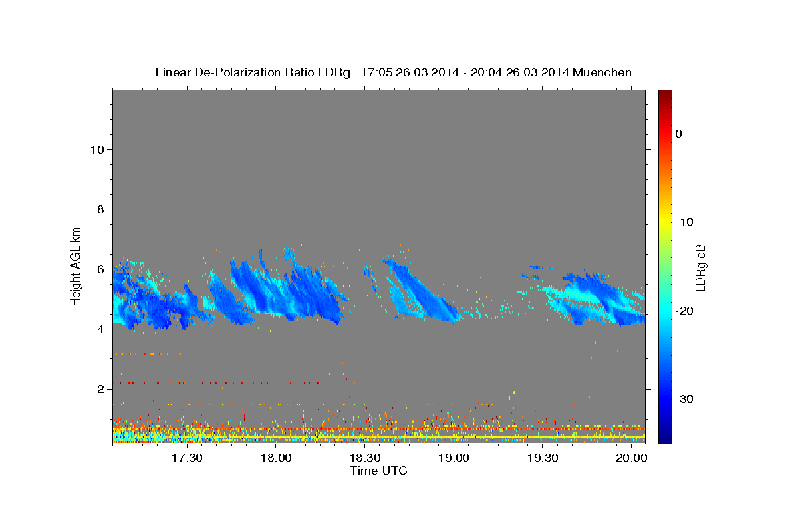
Task: Click the 19:00 time tick label
Action: (454, 458)
